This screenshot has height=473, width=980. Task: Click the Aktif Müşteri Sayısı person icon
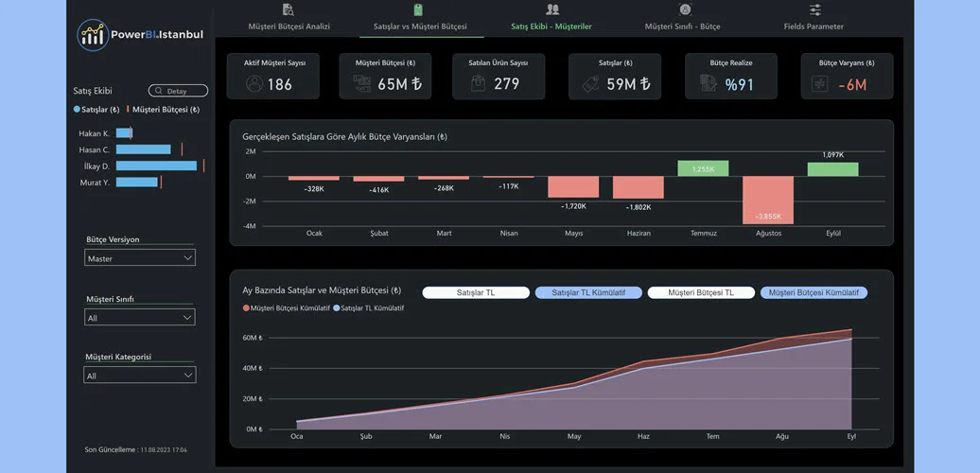(254, 83)
